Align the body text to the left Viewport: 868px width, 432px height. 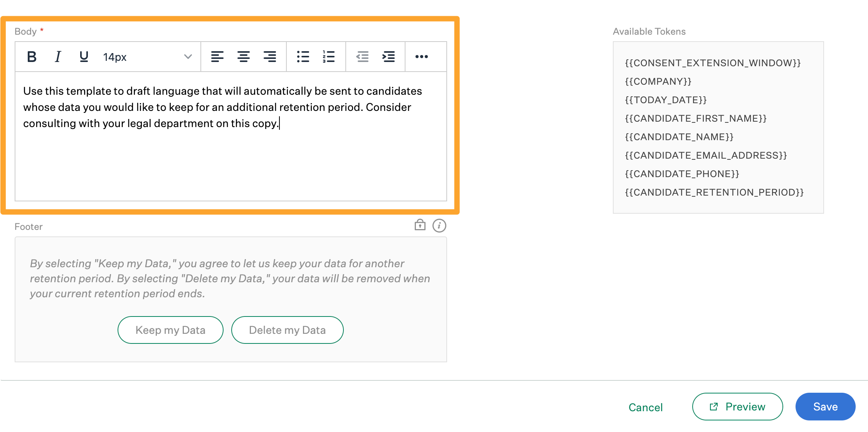coord(218,57)
